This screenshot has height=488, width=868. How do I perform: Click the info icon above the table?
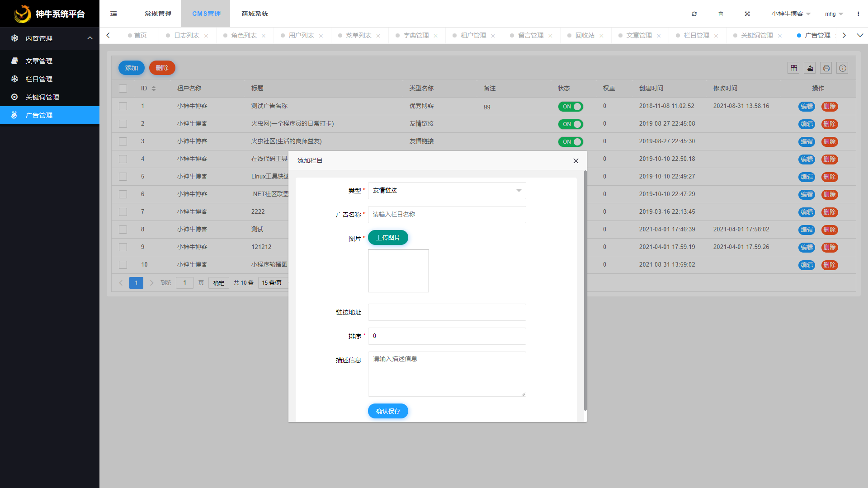click(842, 68)
